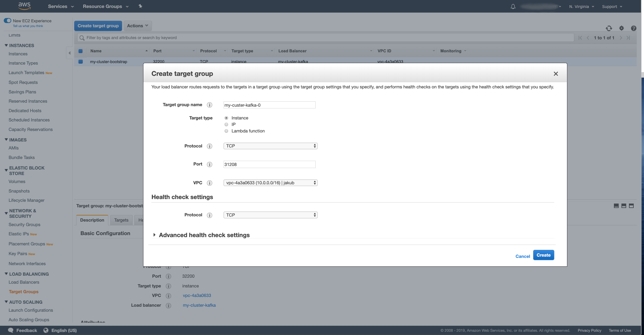Screen dimensions: 644x335
Task: Maximize the details pane layout icon
Action: (631, 206)
